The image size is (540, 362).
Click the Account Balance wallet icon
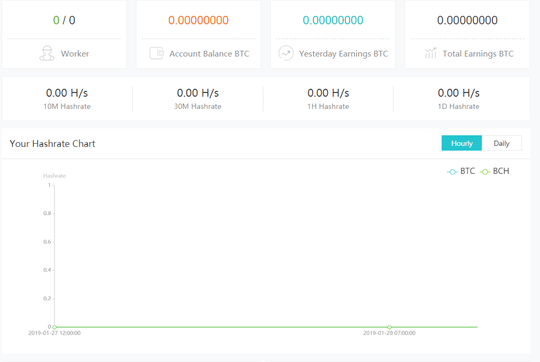click(x=156, y=53)
